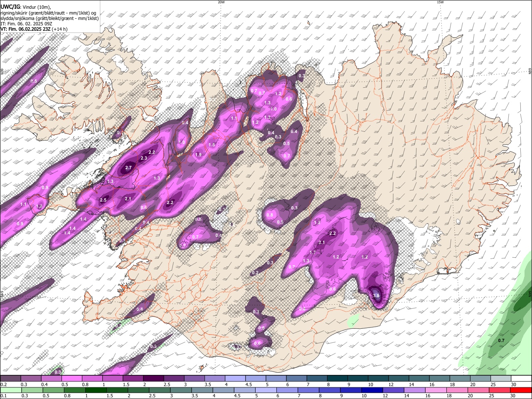Click the "UWC/IG: Vindur (10m)," title line
Viewport: 532px width, 399px height.
coord(26,7)
